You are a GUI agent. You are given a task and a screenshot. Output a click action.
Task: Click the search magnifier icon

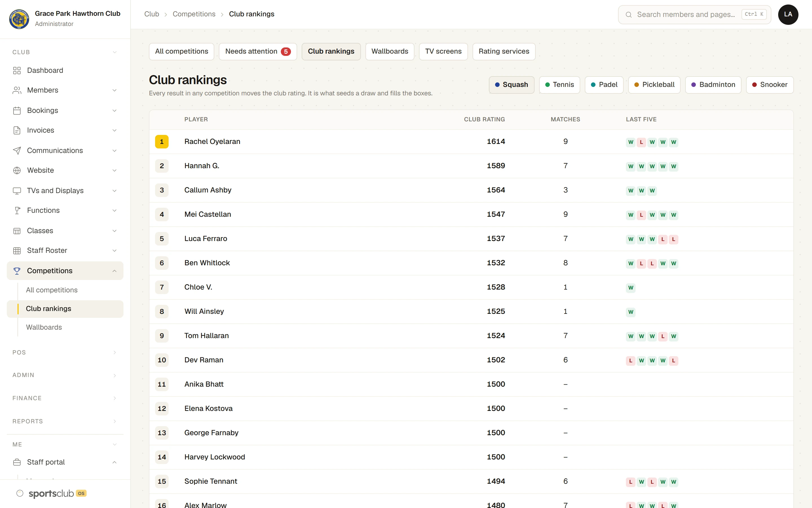click(x=628, y=14)
